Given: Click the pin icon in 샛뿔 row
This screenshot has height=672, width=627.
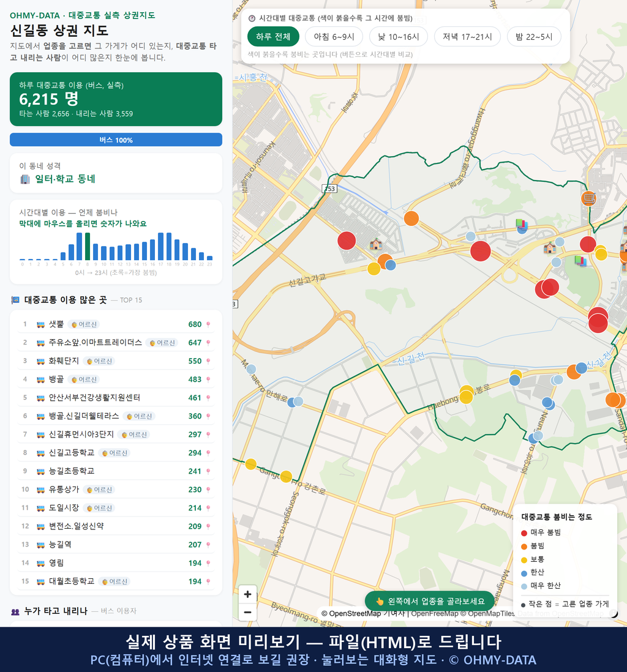Looking at the screenshot, I should click(208, 324).
